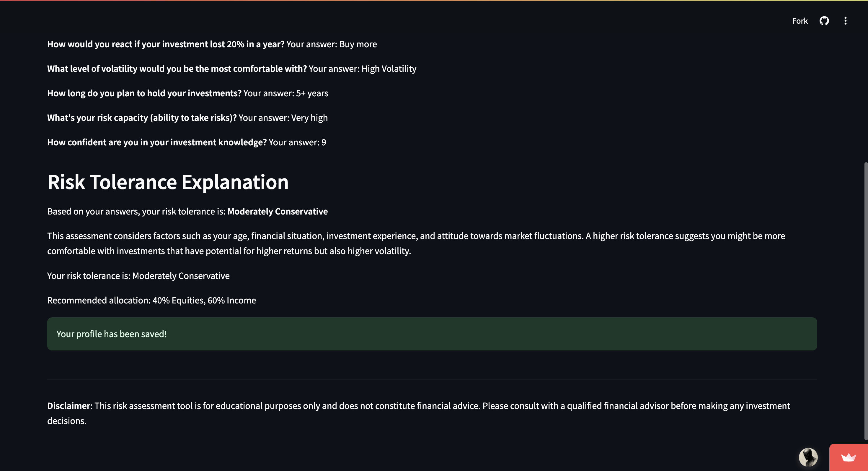Click the Recommended allocation line
868x471 pixels.
coord(151,301)
